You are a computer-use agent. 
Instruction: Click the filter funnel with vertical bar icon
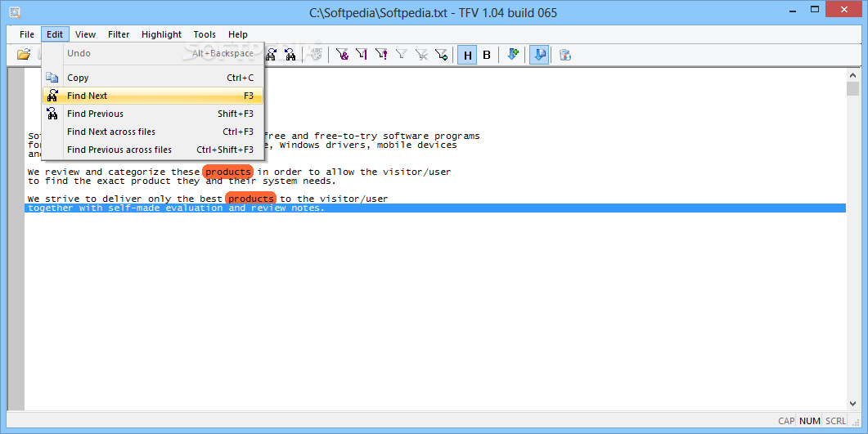[x=362, y=54]
